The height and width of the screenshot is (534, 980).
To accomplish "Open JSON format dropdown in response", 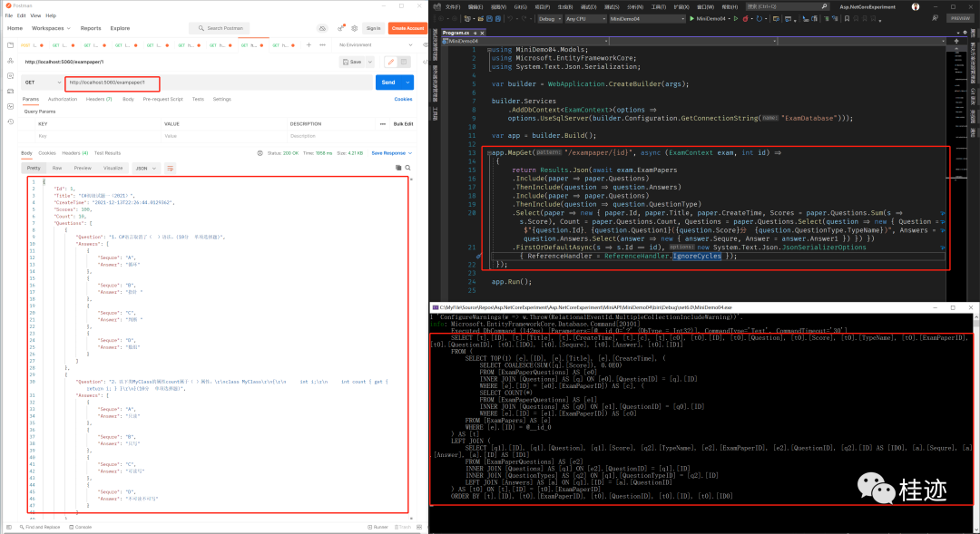I will (x=146, y=168).
